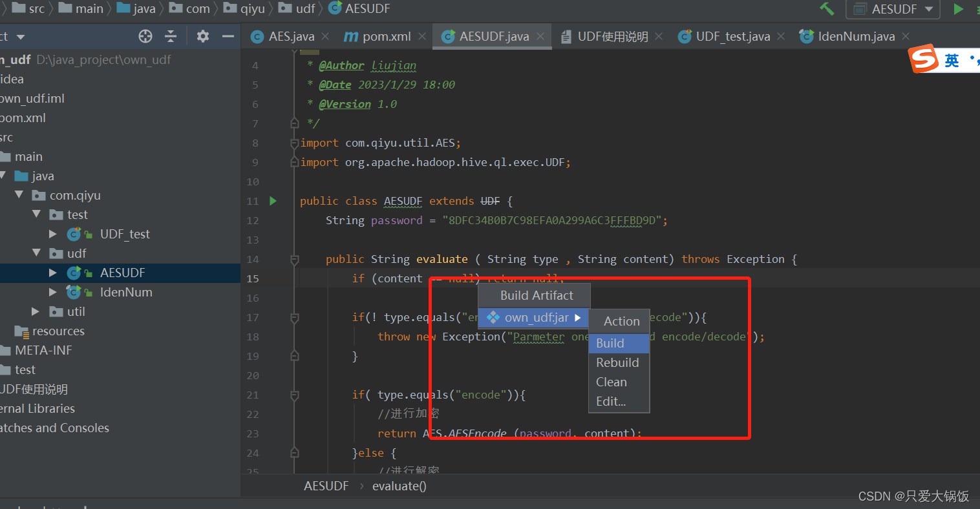Click the Build project hammer icon
The image size is (980, 509).
tap(827, 9)
